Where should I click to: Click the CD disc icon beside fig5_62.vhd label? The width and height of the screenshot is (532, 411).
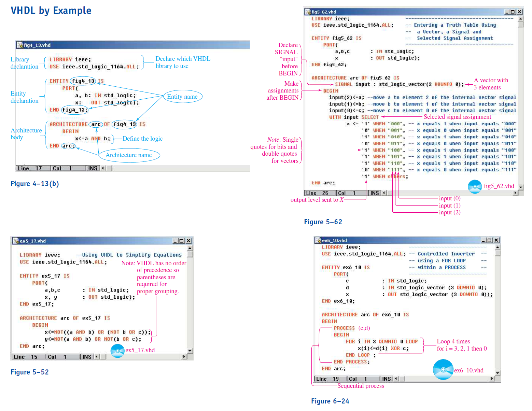(475, 186)
